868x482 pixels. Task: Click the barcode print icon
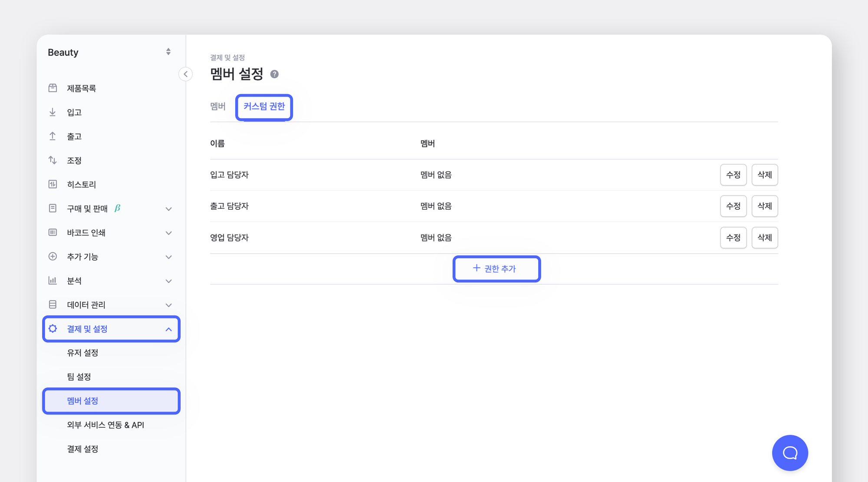(53, 232)
